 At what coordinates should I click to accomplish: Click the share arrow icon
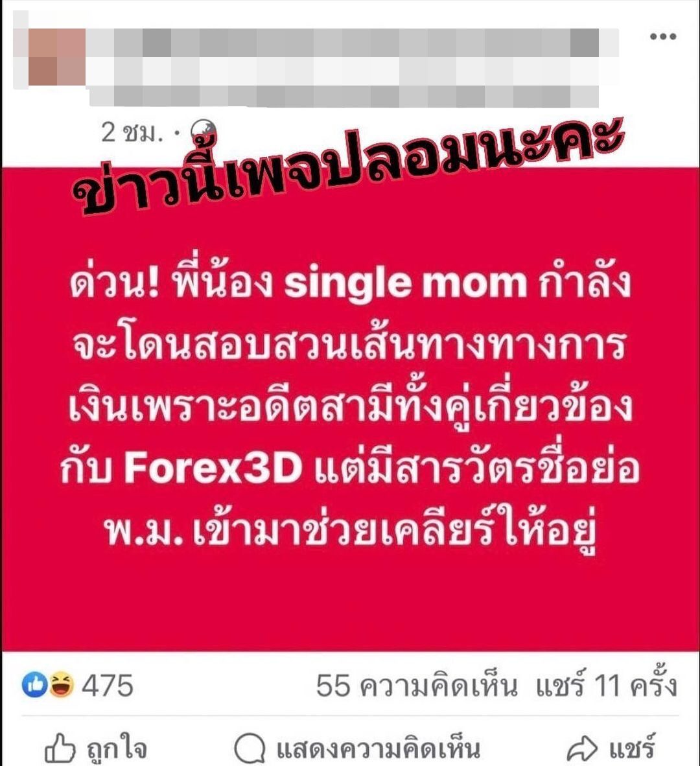pos(581,749)
